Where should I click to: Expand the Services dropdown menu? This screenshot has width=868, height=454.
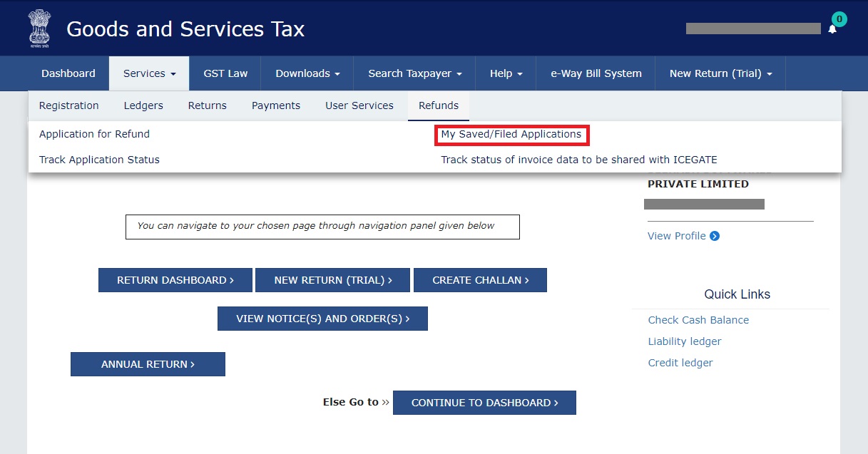[x=148, y=73]
